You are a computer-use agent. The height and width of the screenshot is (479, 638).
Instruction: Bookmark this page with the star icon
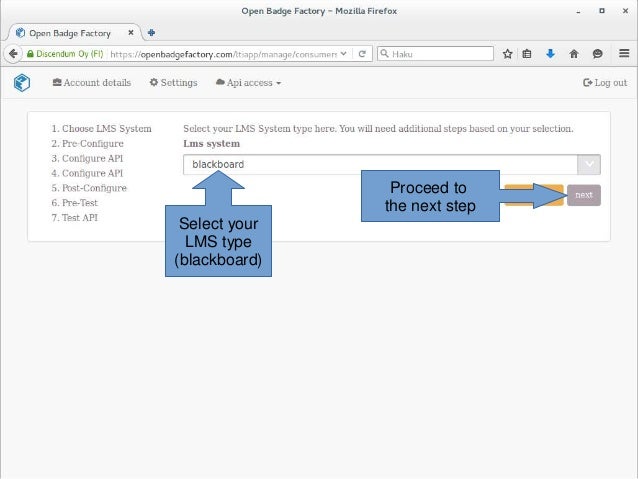[x=507, y=54]
